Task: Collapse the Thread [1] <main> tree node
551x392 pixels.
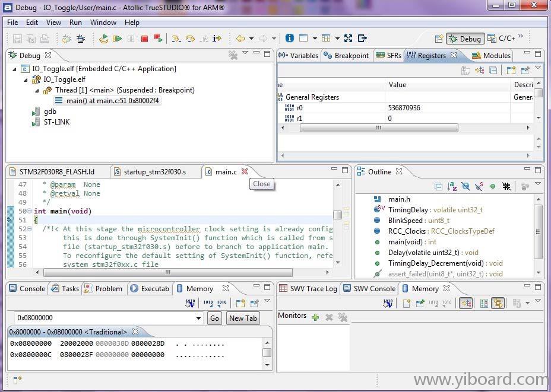Action: (37, 91)
